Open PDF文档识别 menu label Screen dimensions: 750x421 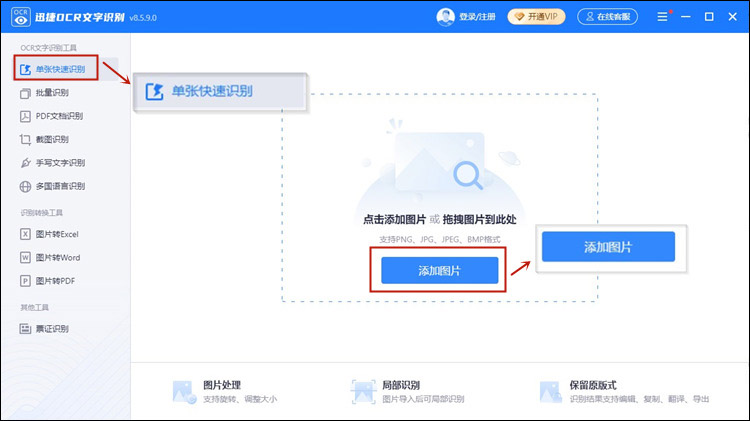pos(59,116)
